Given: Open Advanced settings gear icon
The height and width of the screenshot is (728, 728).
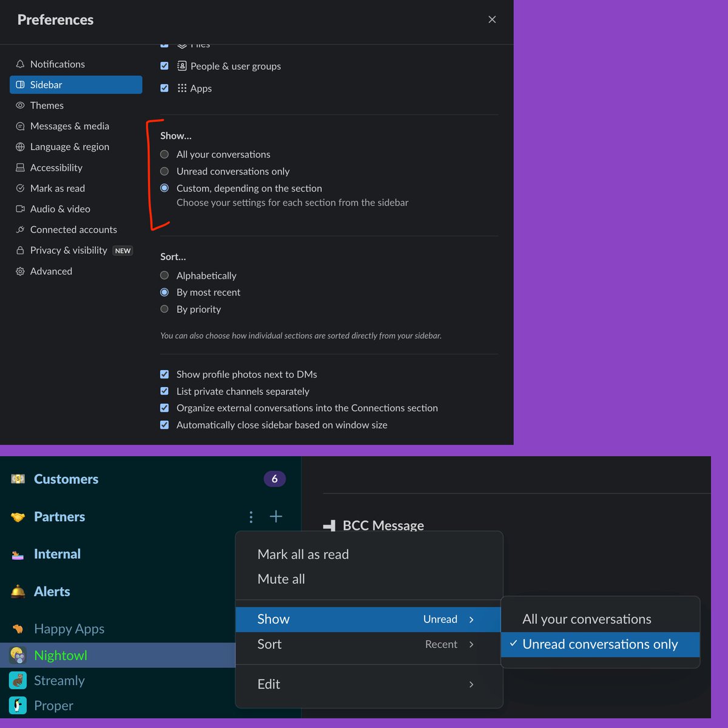Looking at the screenshot, I should (x=20, y=271).
